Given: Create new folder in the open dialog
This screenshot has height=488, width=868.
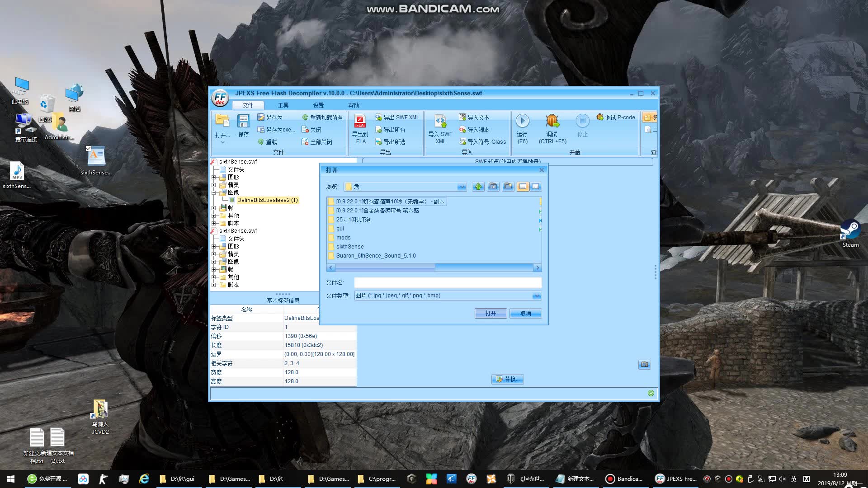Looking at the screenshot, I should (x=508, y=187).
